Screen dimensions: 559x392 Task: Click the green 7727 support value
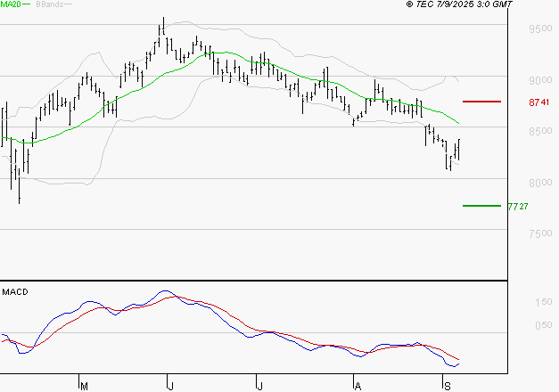[518, 207]
